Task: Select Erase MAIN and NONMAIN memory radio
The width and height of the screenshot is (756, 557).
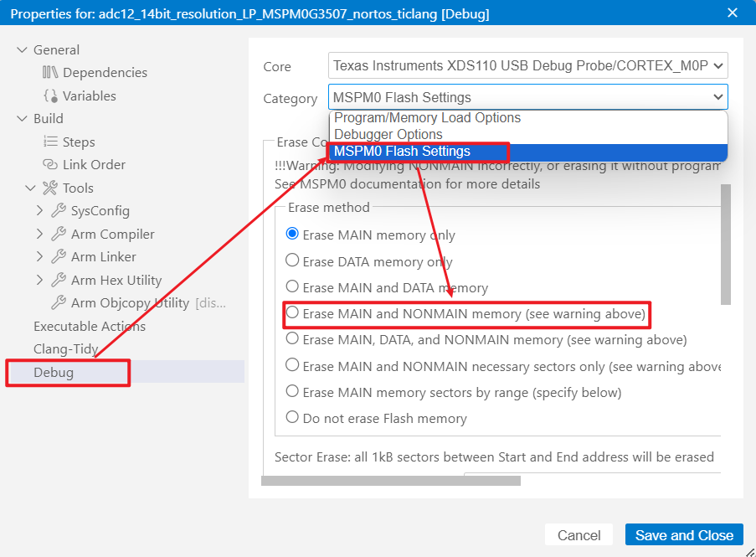Action: [292, 312]
